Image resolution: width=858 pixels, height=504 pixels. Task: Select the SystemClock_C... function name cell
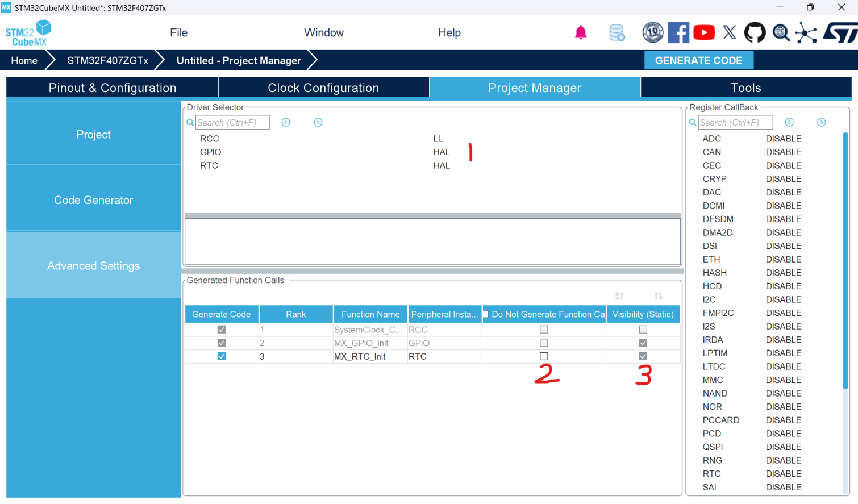pyautogui.click(x=370, y=330)
